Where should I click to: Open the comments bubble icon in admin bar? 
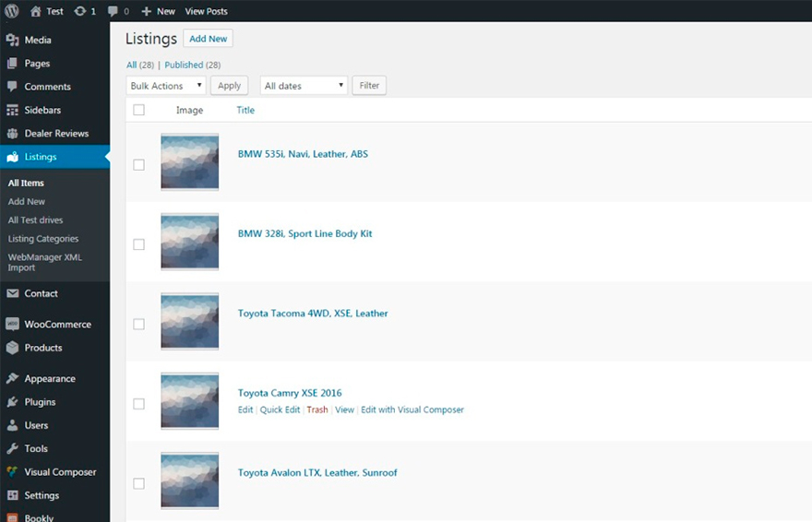click(113, 11)
